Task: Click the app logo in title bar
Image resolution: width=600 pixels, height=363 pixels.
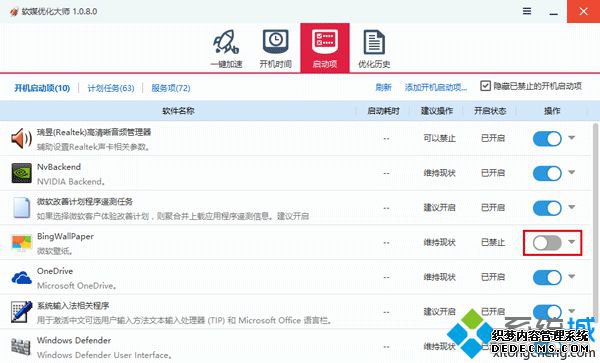Action: [x=14, y=11]
